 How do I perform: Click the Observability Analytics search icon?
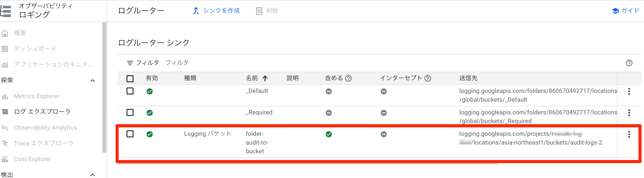[x=5, y=128]
